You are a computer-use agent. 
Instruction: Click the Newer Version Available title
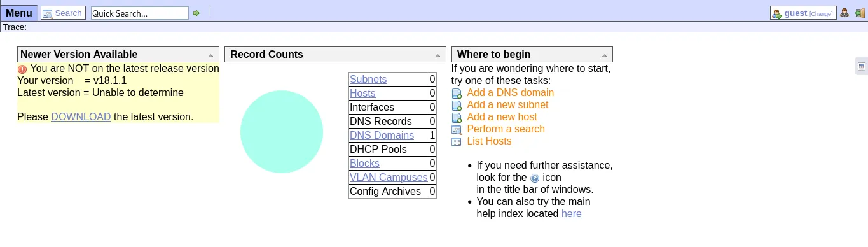(79, 54)
